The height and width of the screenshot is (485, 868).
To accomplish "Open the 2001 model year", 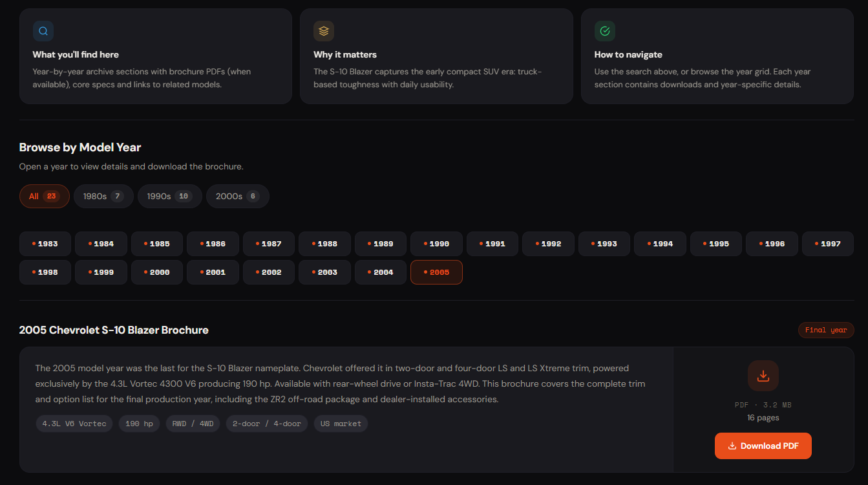I will [x=213, y=272].
